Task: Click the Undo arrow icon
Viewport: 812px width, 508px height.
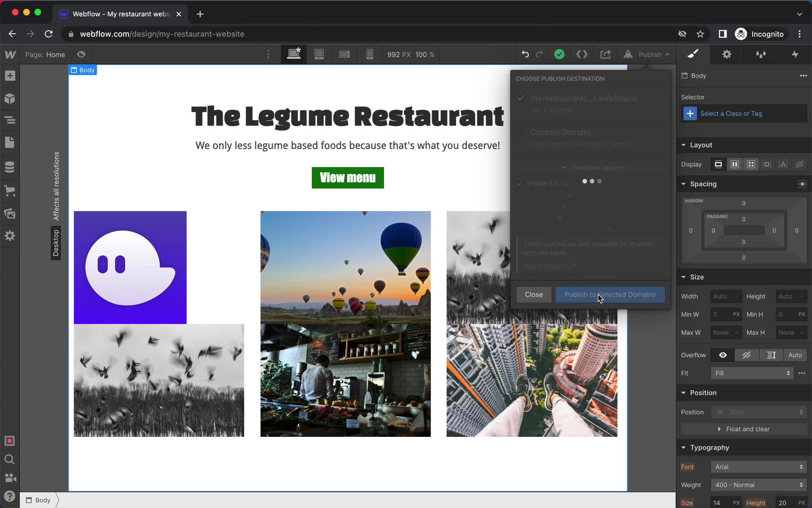Action: pyautogui.click(x=525, y=55)
